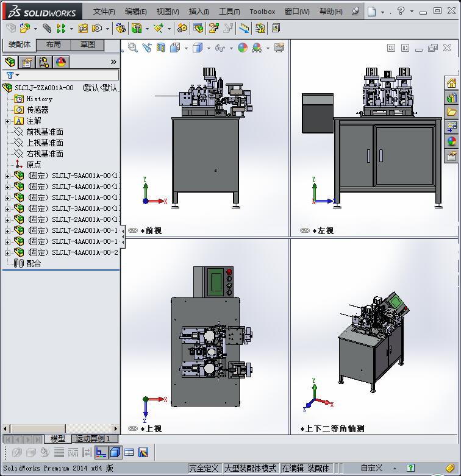The width and height of the screenshot is (461, 476).
Task: Open the 插入(I) menu
Action: pyautogui.click(x=199, y=12)
